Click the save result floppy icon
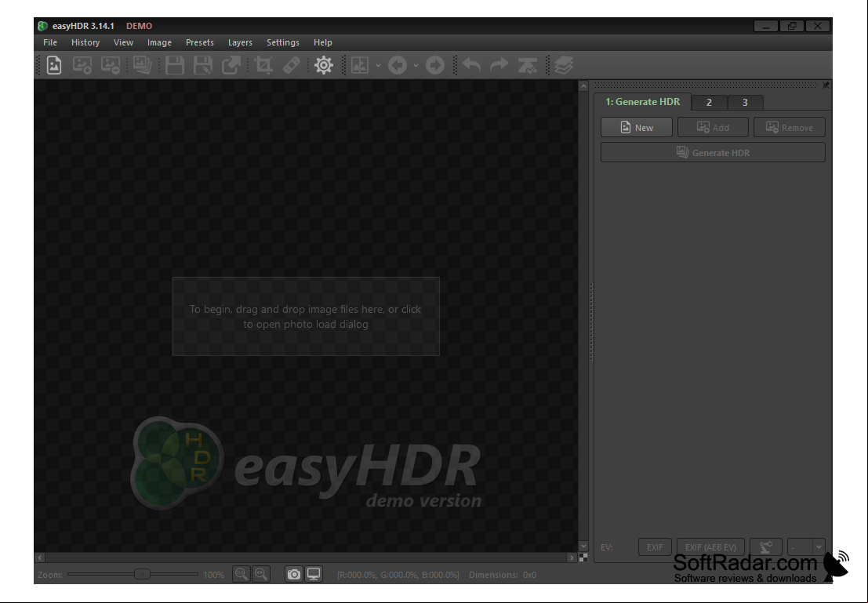This screenshot has height=603, width=868. [x=175, y=65]
